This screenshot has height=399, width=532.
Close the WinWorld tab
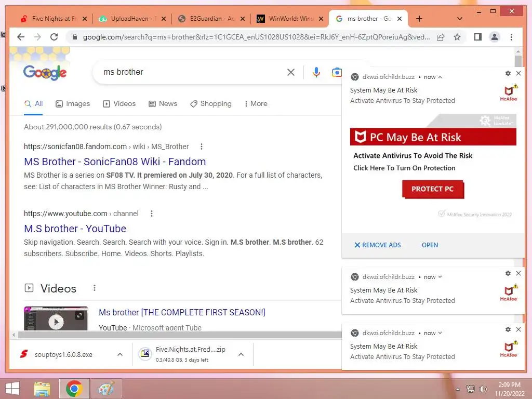pos(321,19)
